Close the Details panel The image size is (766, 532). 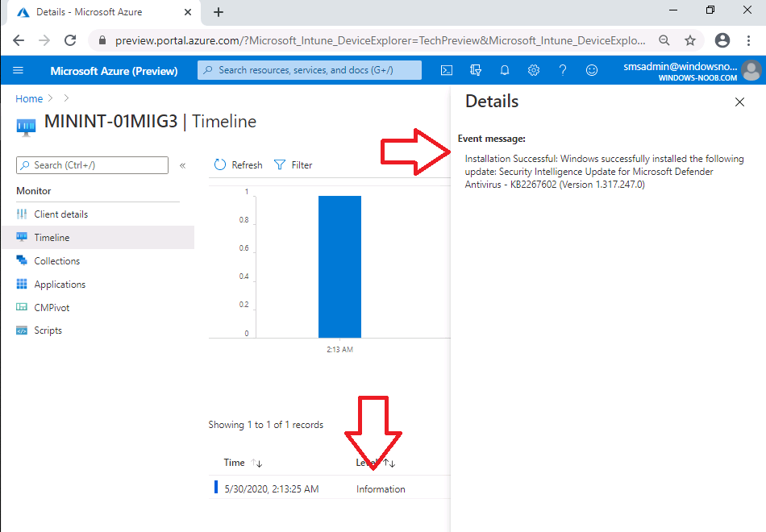point(739,102)
